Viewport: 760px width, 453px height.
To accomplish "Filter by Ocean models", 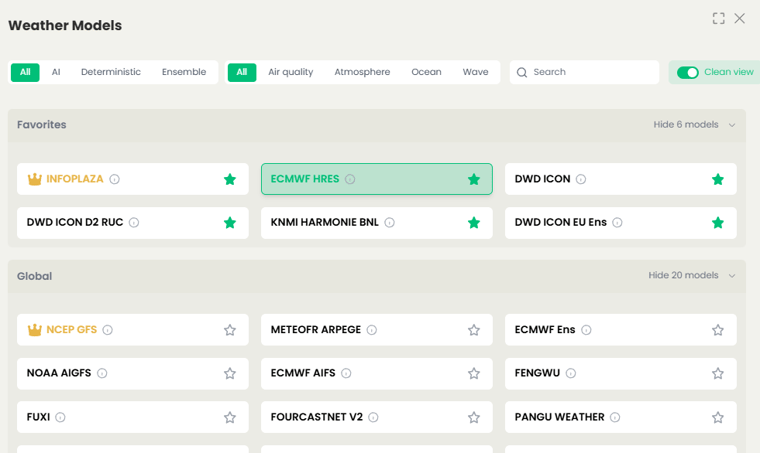I will [426, 72].
